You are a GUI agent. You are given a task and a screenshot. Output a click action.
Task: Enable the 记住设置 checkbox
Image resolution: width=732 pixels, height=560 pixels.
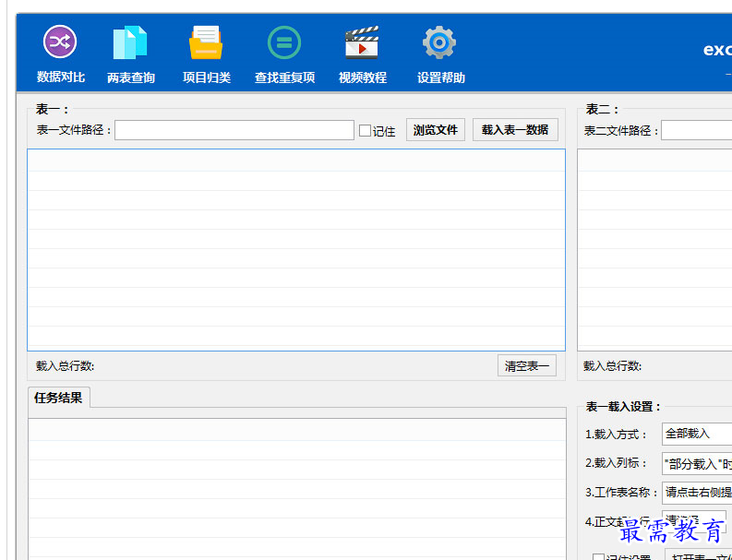[599, 557]
